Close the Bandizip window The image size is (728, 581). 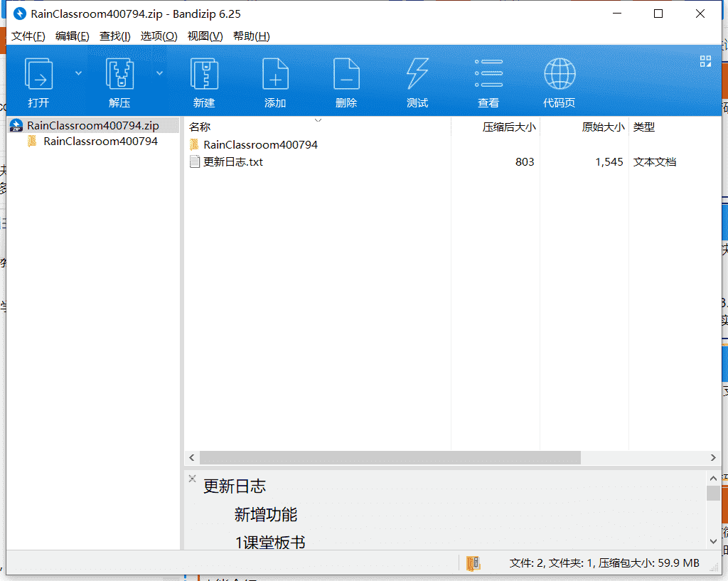(700, 14)
